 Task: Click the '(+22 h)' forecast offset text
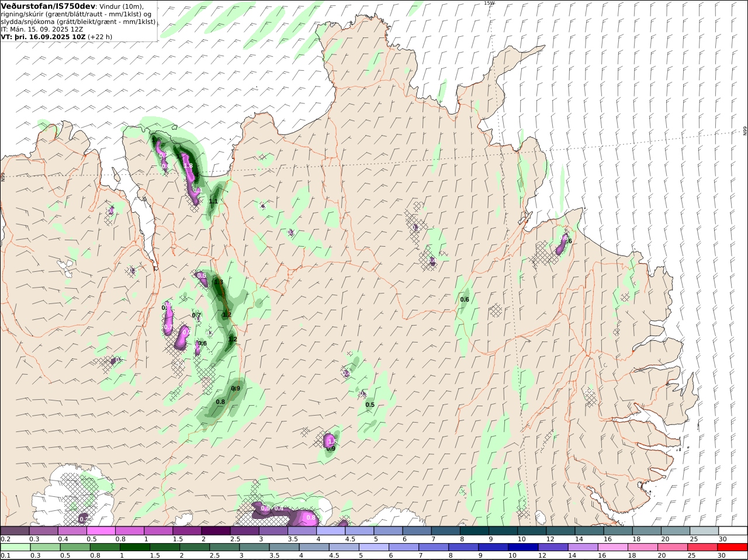point(100,36)
